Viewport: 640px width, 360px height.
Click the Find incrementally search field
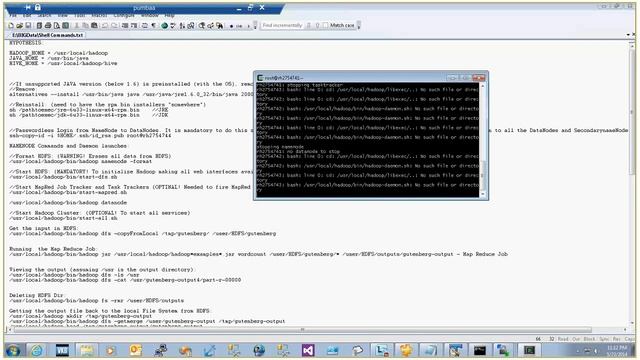(x=282, y=25)
